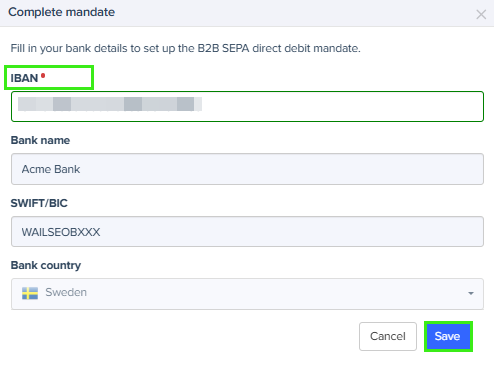Click the IBAN field label
This screenshot has height=374, width=494.
click(x=24, y=78)
